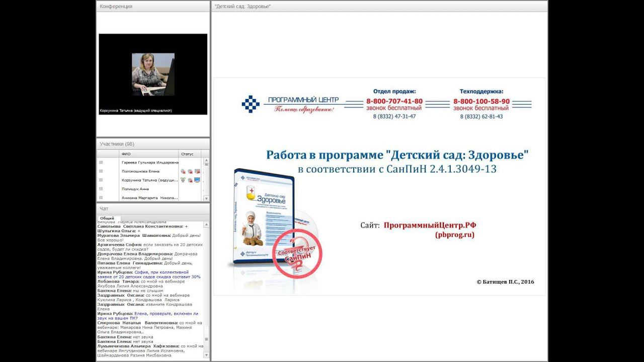Click Корзунина Татьяна (ведущи... in participants list
Viewport: 644px width, 362px height.
pyautogui.click(x=149, y=180)
